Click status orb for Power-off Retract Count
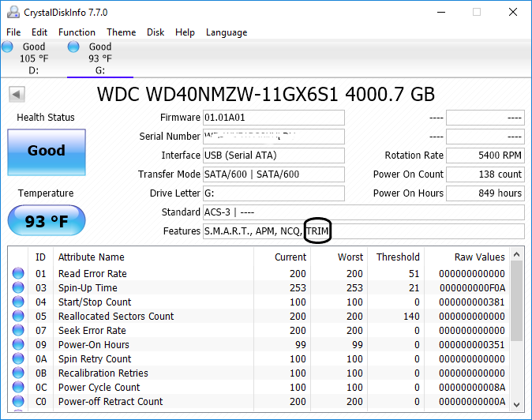Viewport: 532px width, 420px height. [18, 401]
